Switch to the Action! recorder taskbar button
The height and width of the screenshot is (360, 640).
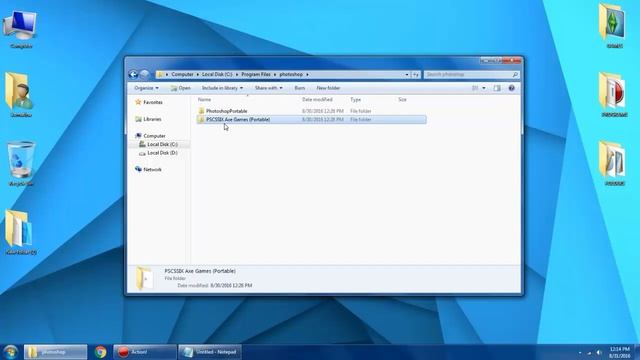(144, 352)
